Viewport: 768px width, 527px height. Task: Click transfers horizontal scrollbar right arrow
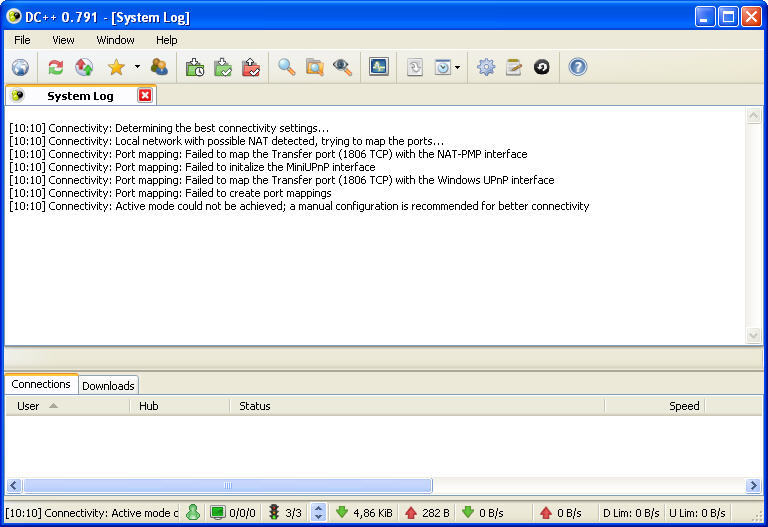pyautogui.click(x=753, y=485)
